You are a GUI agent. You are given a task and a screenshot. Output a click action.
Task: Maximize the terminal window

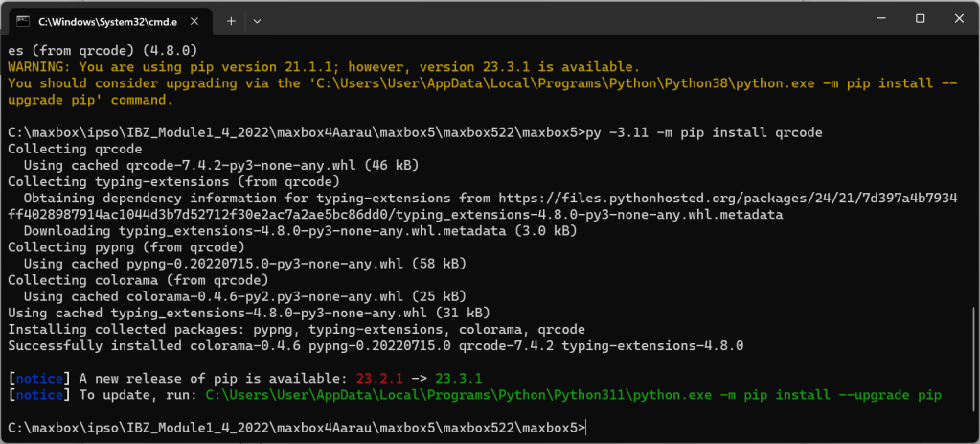pos(920,19)
